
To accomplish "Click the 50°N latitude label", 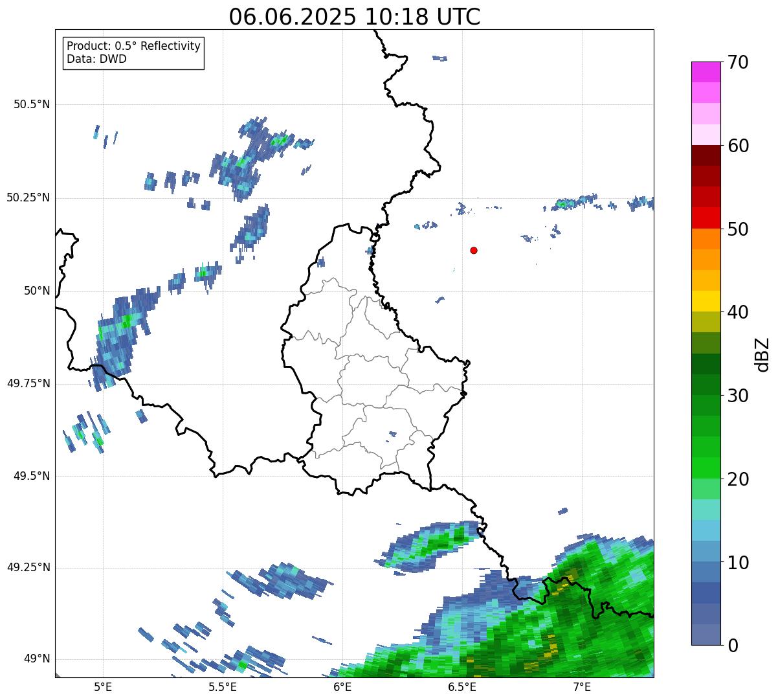I will (36, 291).
